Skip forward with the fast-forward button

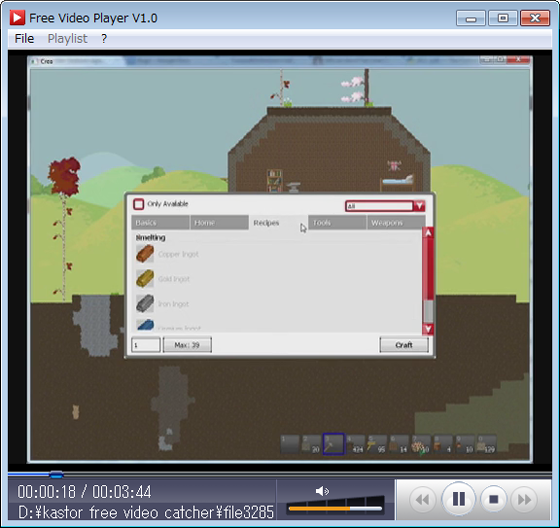point(524,499)
